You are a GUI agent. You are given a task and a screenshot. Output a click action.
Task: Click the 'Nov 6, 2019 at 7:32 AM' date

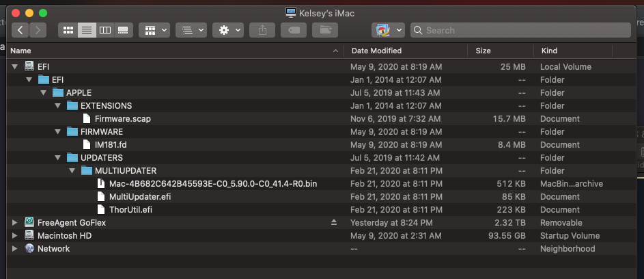point(395,119)
